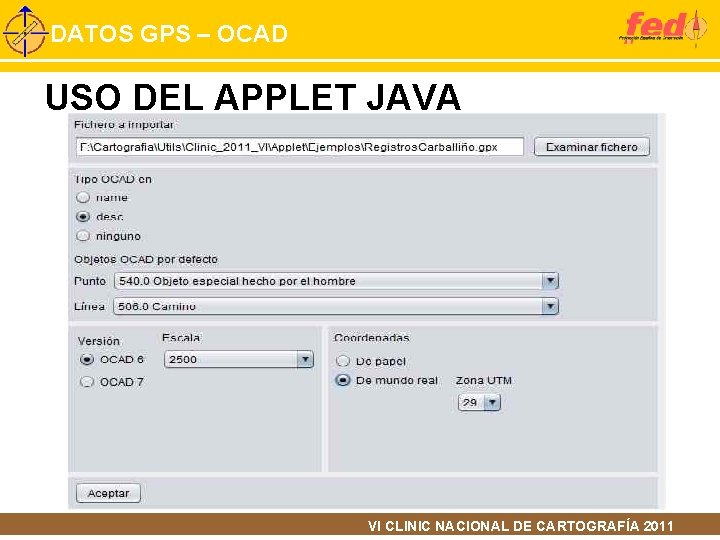Click the Aceptar button
Screen dimensions: 720x540
[108, 493]
